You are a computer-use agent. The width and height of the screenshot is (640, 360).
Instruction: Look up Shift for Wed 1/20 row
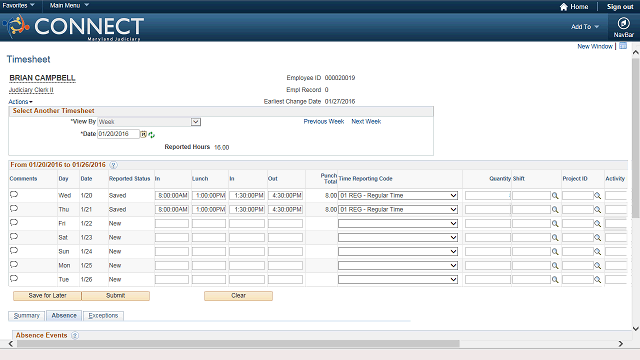555,196
